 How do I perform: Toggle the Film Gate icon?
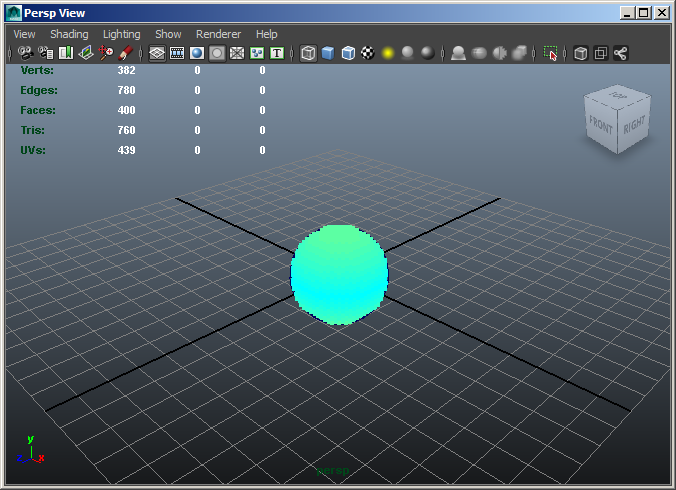[177, 53]
